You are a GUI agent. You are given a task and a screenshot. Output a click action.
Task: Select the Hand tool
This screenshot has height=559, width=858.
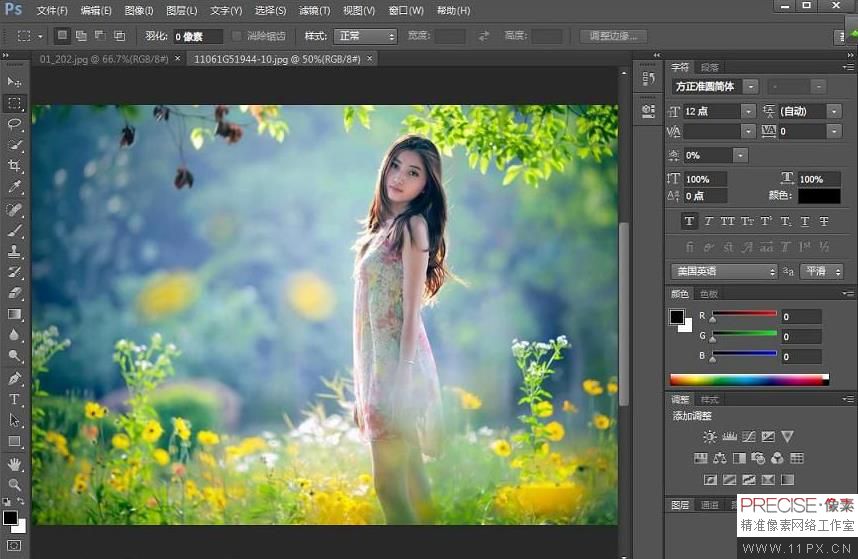click(14, 464)
